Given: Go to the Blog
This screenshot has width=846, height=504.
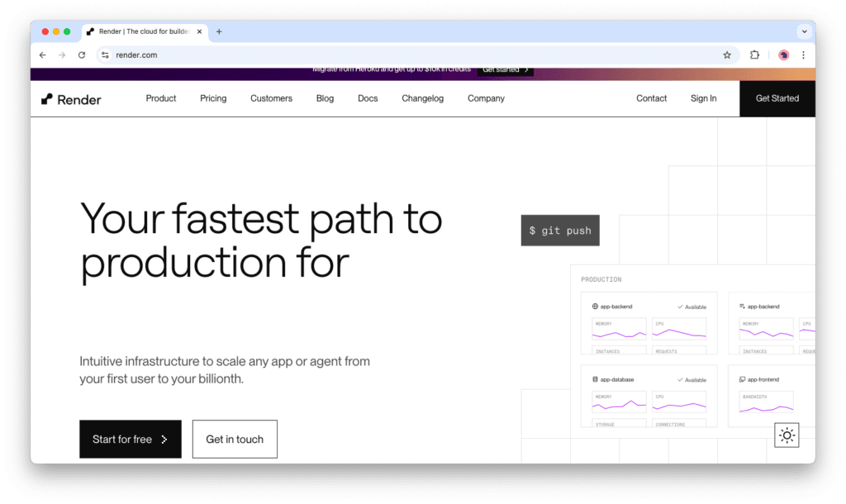Looking at the screenshot, I should tap(325, 98).
